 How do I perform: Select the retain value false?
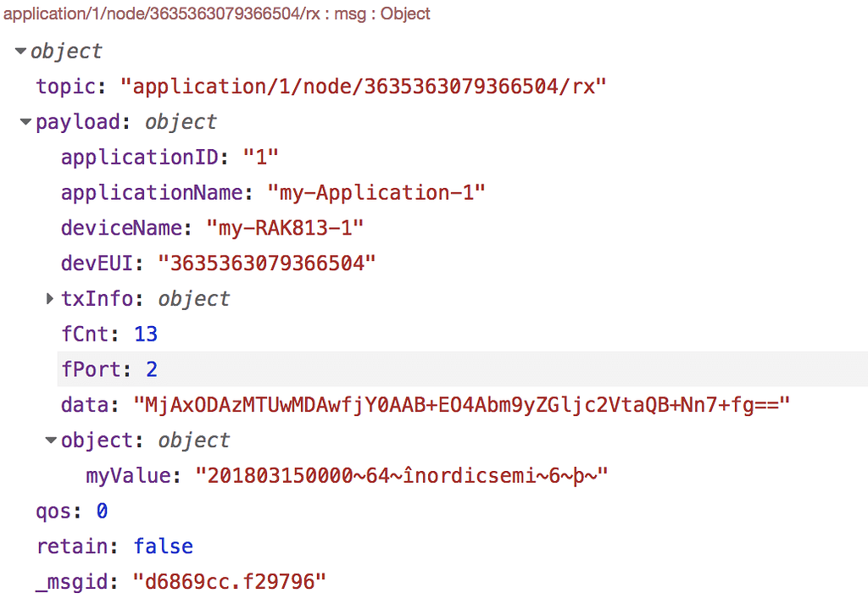pos(164,546)
